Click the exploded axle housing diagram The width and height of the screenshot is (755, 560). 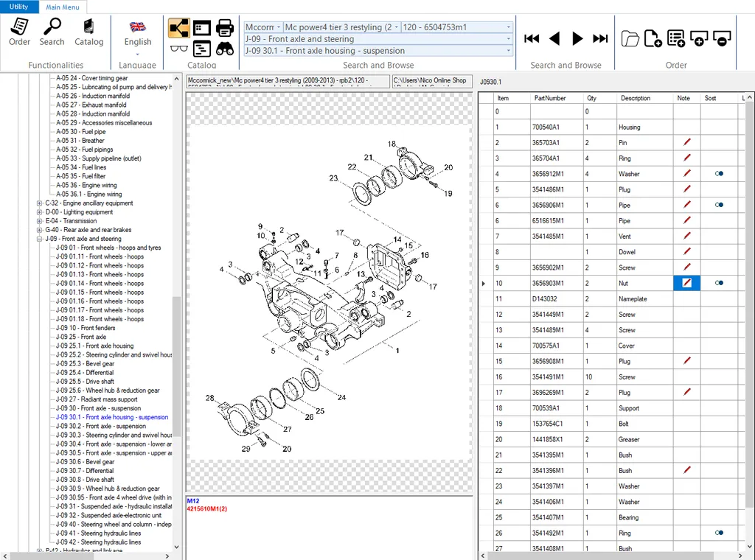tap(330, 293)
